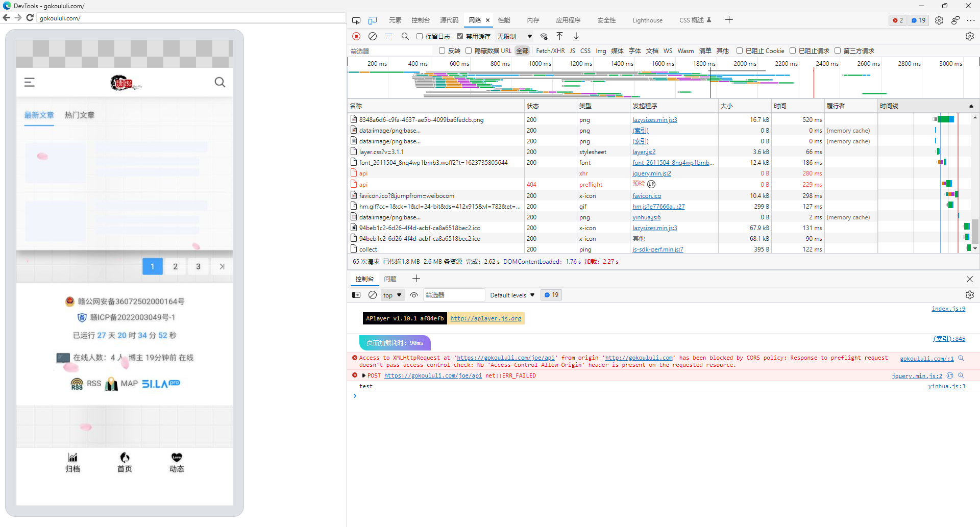Import HAR file upload arrow
Image resolution: width=980 pixels, height=527 pixels.
coord(560,36)
